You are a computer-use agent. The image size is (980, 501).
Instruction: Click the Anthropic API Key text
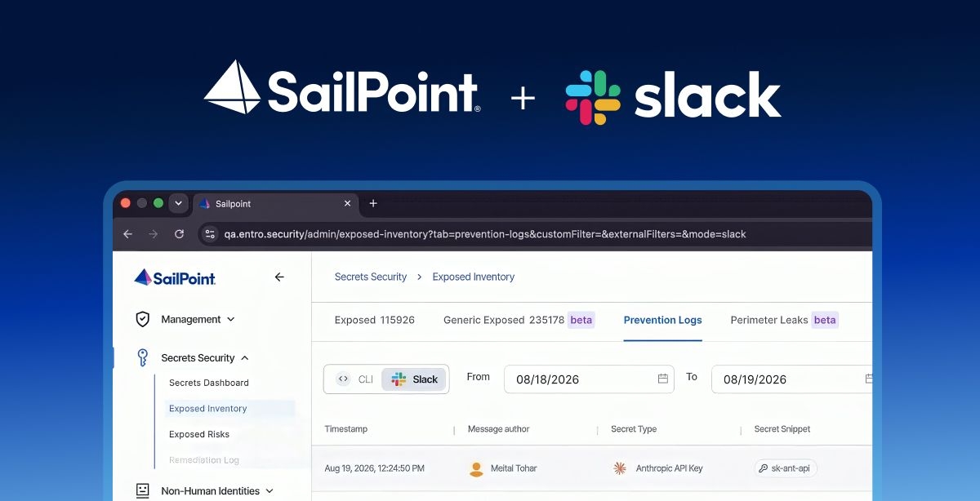tap(668, 468)
